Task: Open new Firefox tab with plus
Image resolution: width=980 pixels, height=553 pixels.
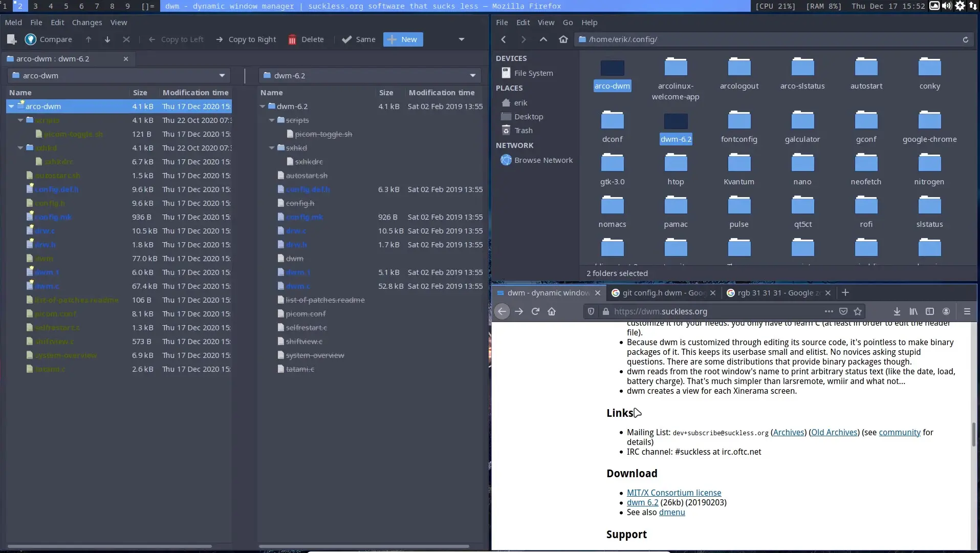Action: (x=845, y=293)
